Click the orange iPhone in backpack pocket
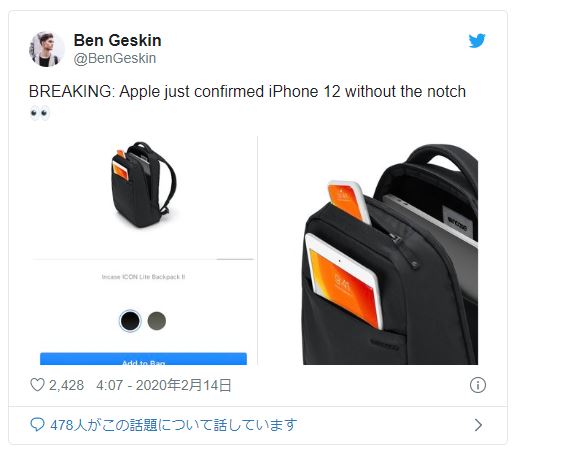The width and height of the screenshot is (583, 469). tap(349, 201)
